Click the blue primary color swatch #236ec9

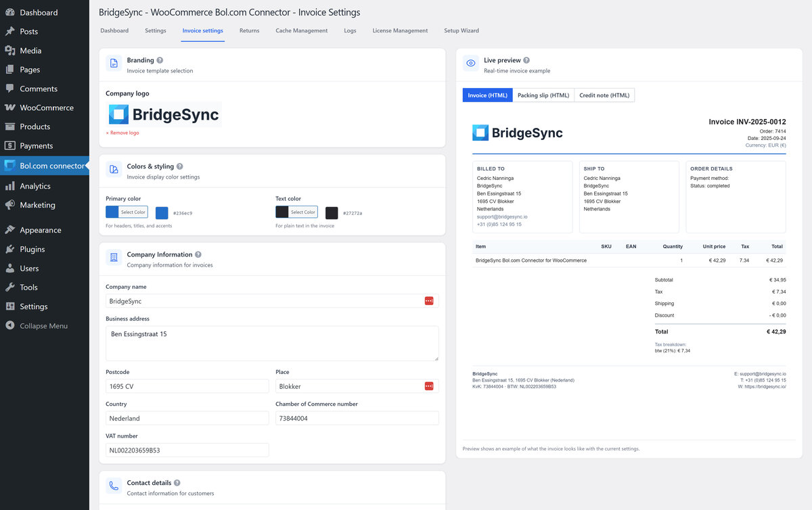tap(162, 213)
